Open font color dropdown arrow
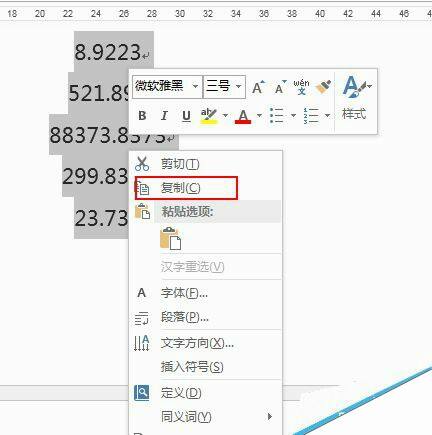The width and height of the screenshot is (432, 435). [x=260, y=116]
